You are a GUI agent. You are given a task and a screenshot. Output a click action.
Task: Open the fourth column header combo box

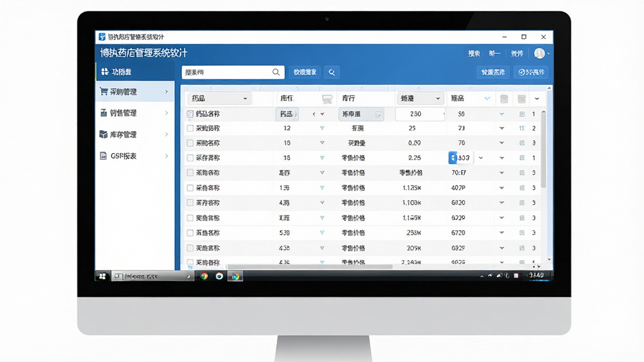tap(419, 99)
